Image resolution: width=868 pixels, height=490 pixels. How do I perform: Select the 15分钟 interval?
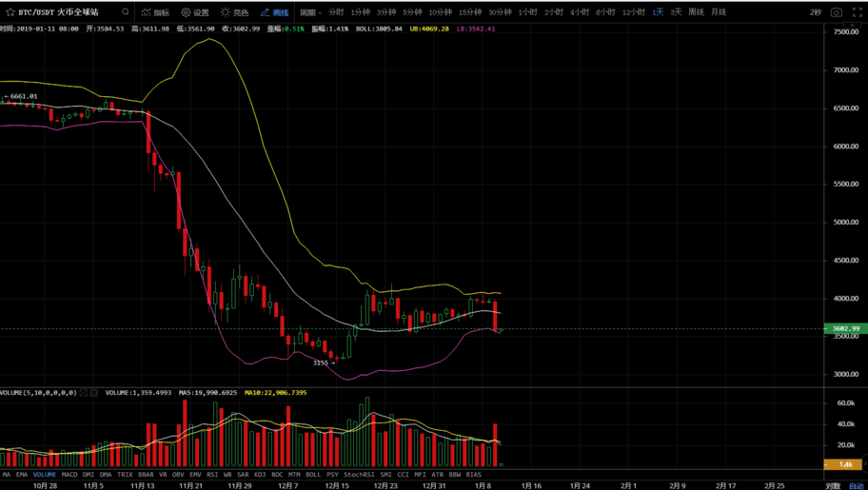pyautogui.click(x=470, y=12)
